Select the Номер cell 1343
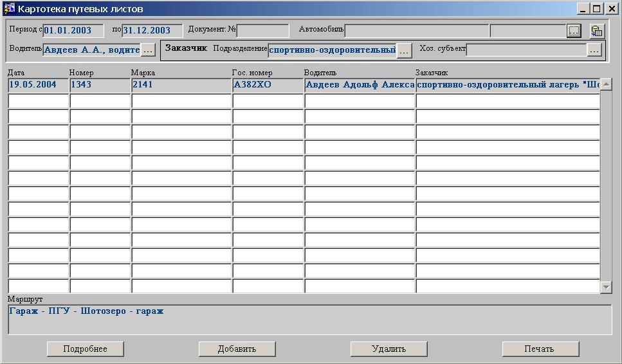Viewport: 622px width, 364px height. [100, 85]
